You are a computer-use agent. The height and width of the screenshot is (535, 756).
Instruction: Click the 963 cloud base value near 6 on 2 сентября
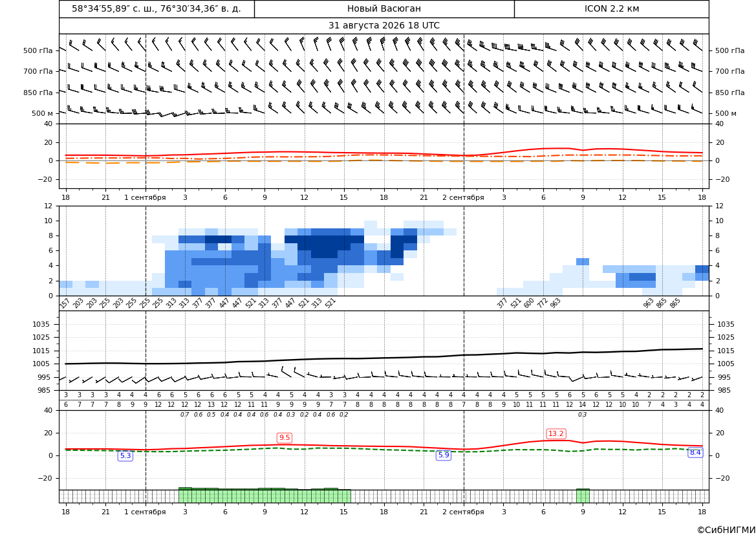pos(556,303)
